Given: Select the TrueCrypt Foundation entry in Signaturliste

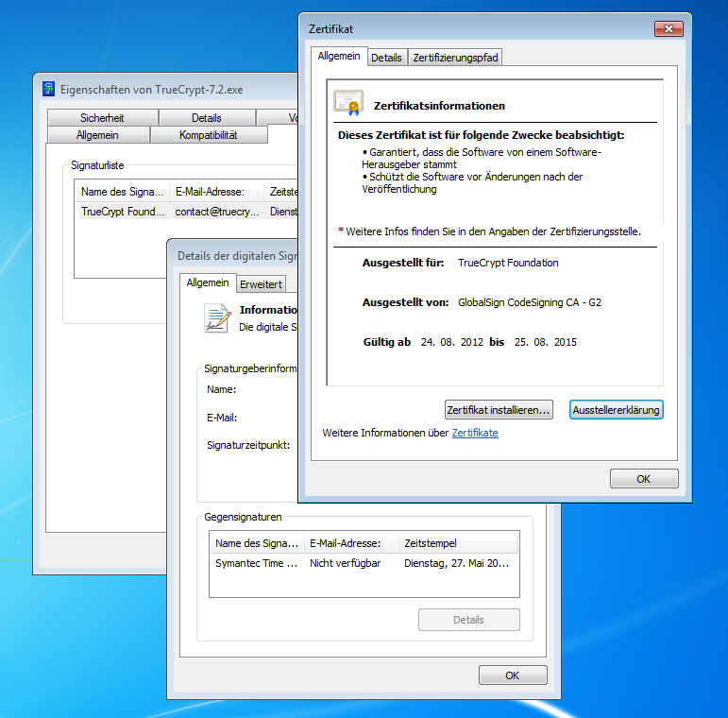Looking at the screenshot, I should (123, 213).
